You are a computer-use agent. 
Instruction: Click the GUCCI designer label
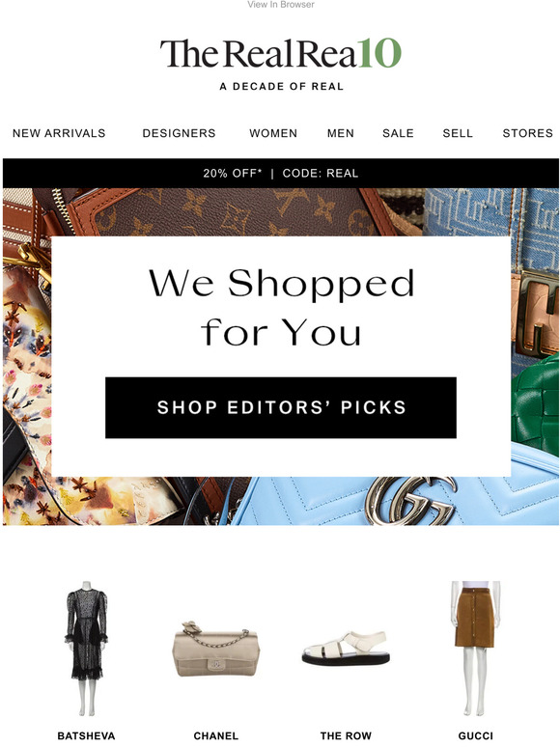[476, 735]
